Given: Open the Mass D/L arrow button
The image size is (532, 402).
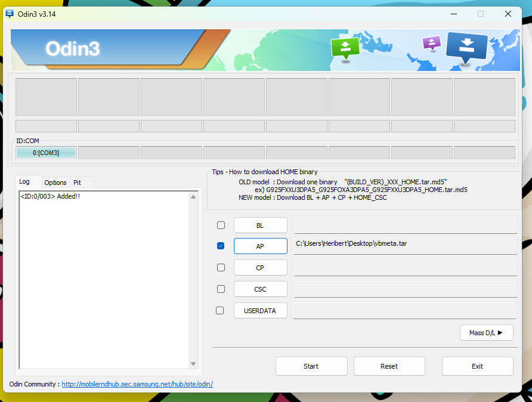Looking at the screenshot, I should (x=486, y=333).
